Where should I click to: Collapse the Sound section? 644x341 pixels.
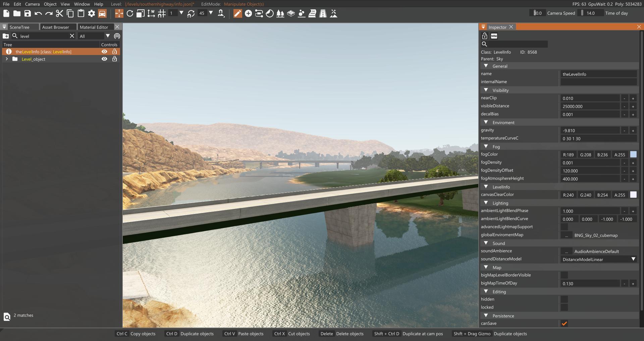tap(486, 243)
